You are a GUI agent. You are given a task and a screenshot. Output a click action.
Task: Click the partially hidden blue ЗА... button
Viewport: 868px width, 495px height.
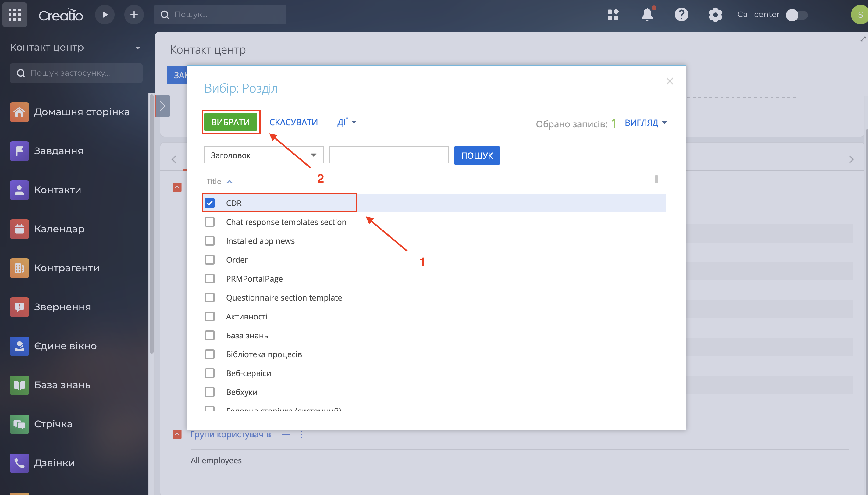(x=177, y=75)
